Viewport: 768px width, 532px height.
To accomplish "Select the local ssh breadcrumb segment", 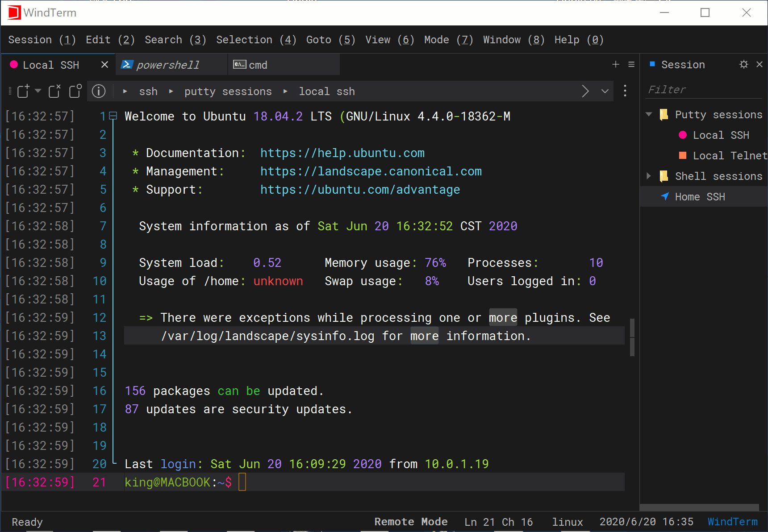I will (x=327, y=91).
